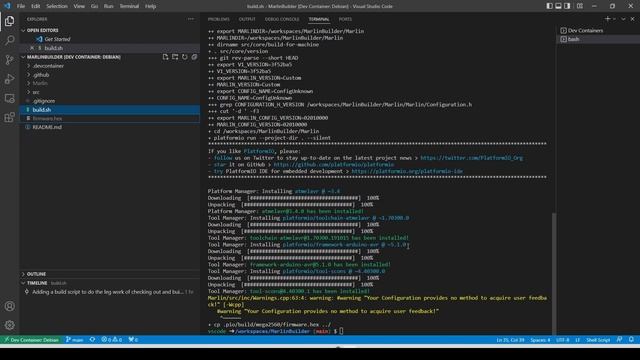Change language mode Shell Script
The image size is (640, 360).
(598, 340)
